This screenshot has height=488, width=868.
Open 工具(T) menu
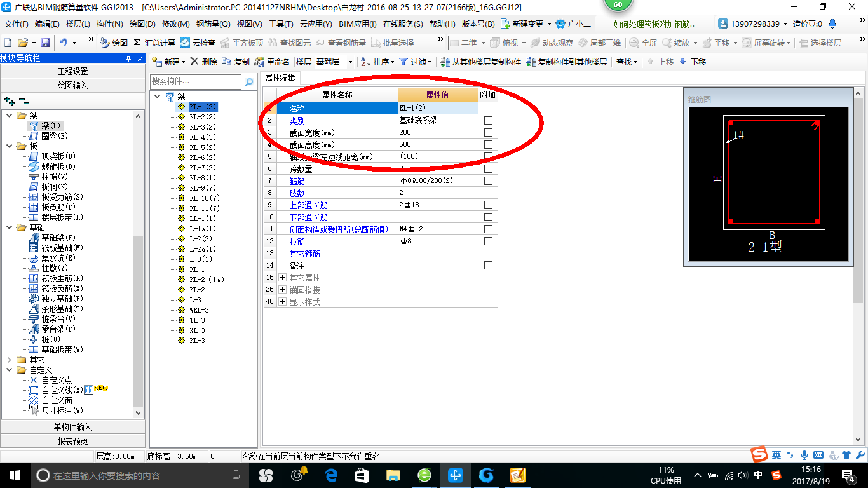(x=281, y=24)
